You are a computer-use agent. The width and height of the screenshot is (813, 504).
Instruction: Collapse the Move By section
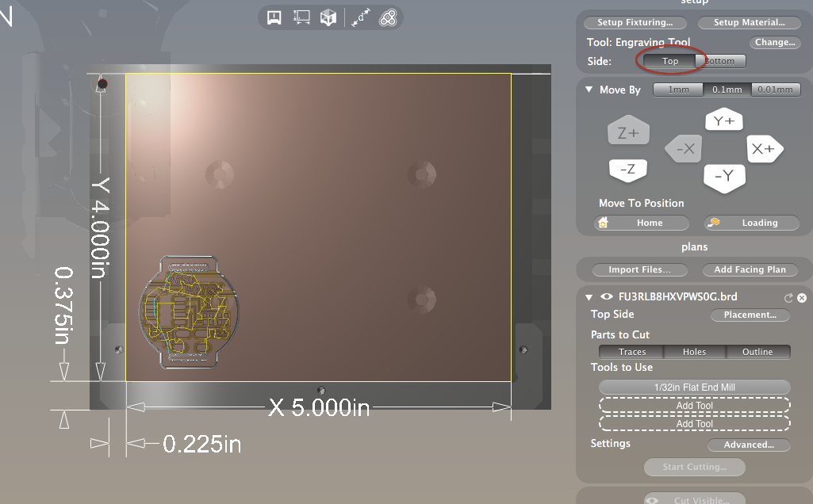[x=589, y=90]
